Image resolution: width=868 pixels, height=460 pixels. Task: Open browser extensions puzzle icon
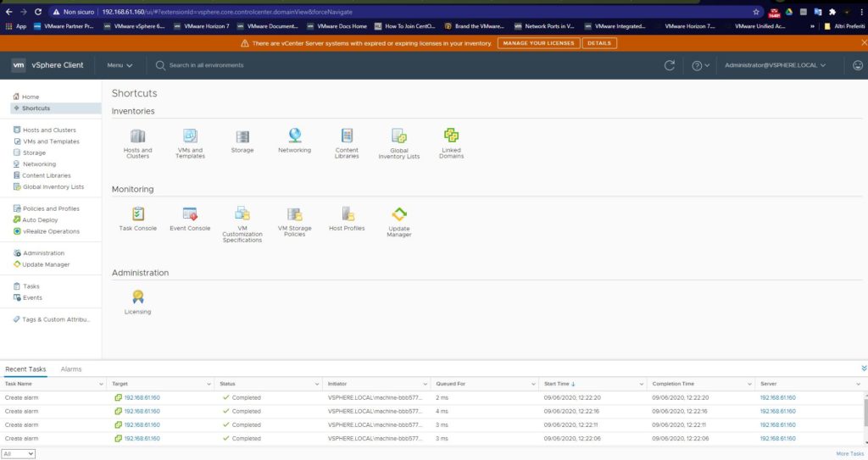[832, 12]
